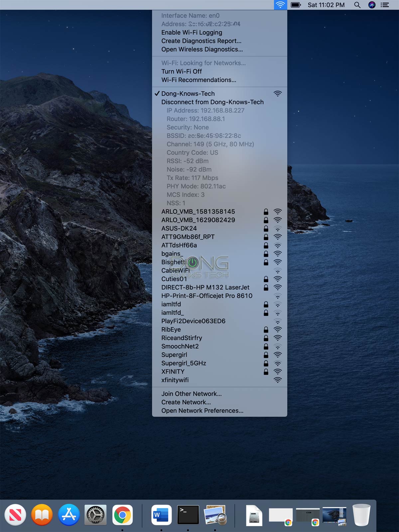Join the iamltfd network without underscore
The width and height of the screenshot is (399, 532).
click(x=219, y=304)
